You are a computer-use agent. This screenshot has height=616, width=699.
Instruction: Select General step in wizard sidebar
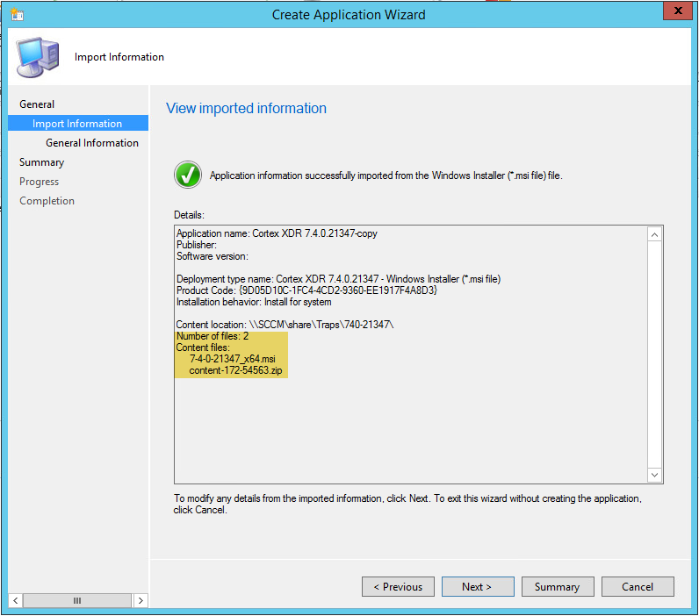click(x=37, y=104)
